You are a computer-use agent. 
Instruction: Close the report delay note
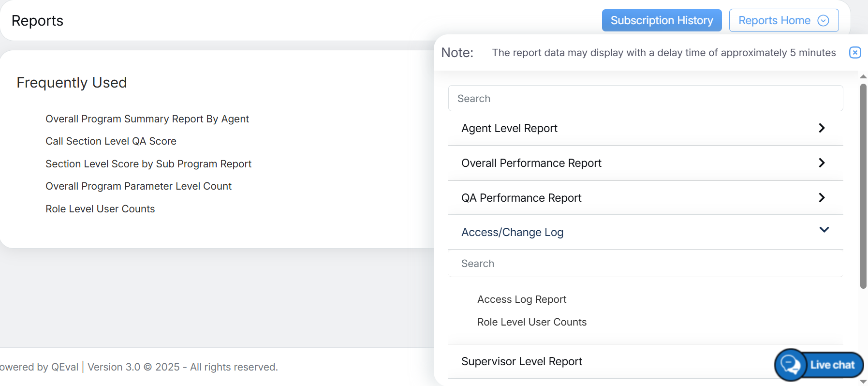(x=854, y=53)
